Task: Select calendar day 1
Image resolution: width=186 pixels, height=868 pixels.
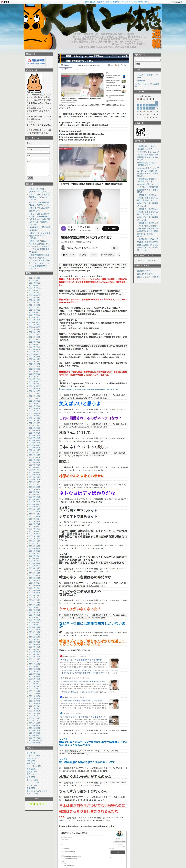Action: 157,102
